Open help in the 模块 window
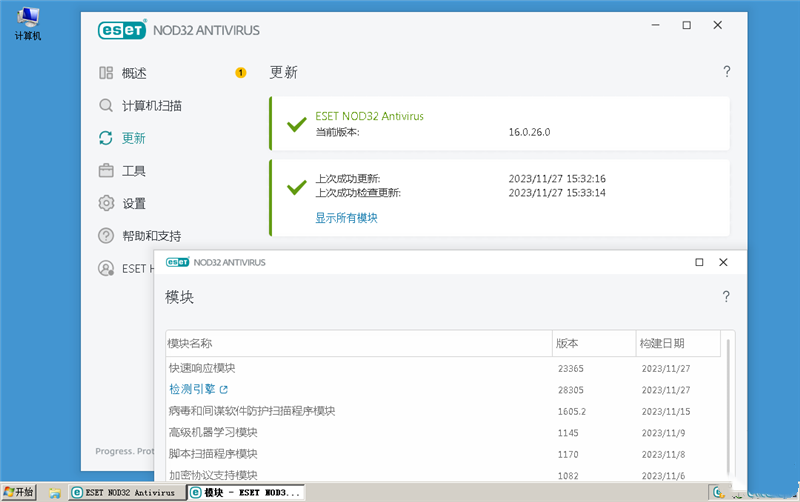The height and width of the screenshot is (502, 800). click(x=726, y=296)
